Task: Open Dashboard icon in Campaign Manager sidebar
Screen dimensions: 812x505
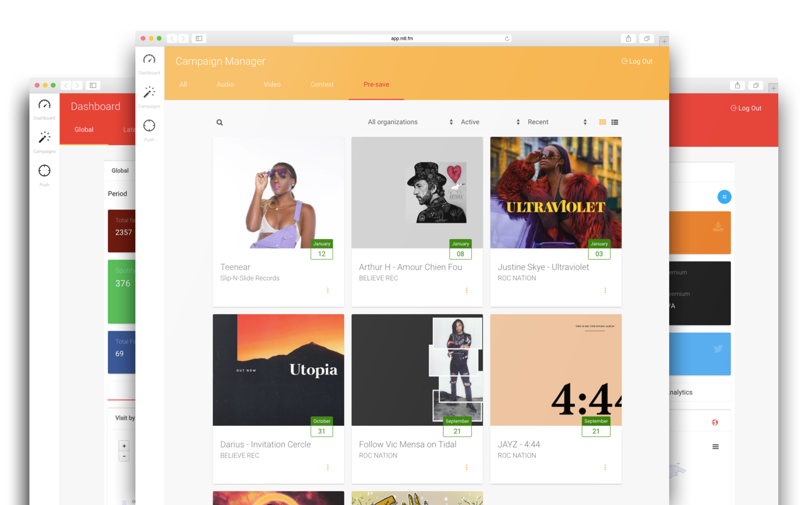Action: pos(149,59)
